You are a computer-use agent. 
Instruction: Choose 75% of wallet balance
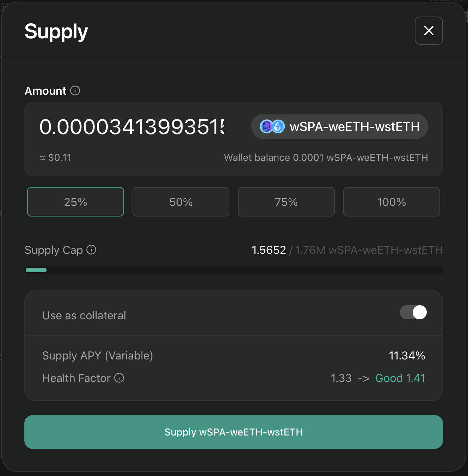[x=286, y=202]
